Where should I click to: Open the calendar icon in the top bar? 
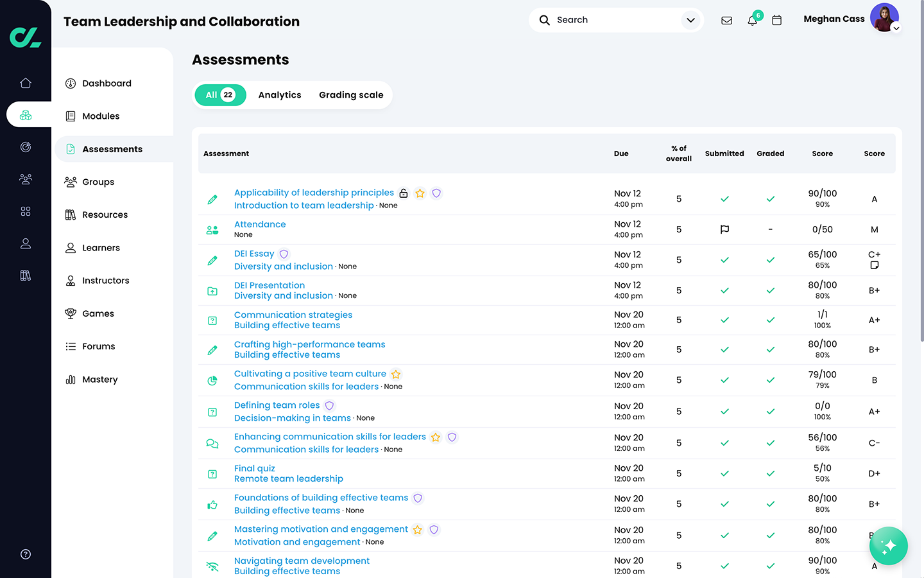[x=777, y=20]
